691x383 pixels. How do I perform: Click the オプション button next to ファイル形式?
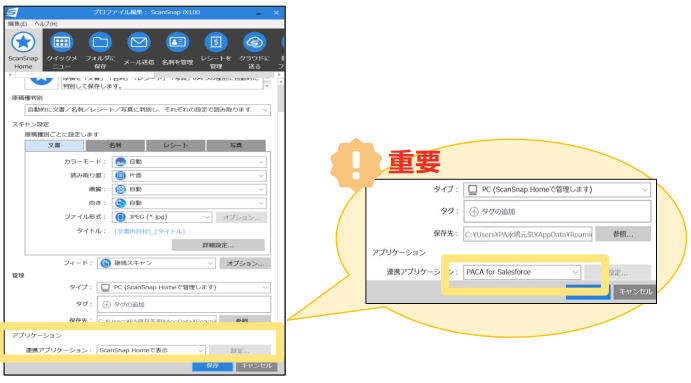pos(241,217)
